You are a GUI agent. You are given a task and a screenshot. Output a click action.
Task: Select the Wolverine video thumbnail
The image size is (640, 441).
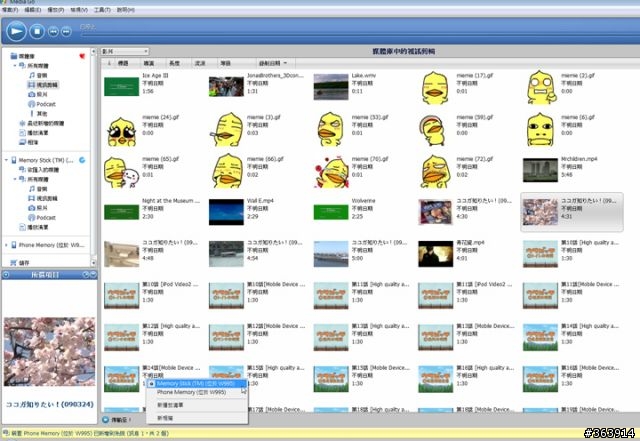tap(331, 212)
